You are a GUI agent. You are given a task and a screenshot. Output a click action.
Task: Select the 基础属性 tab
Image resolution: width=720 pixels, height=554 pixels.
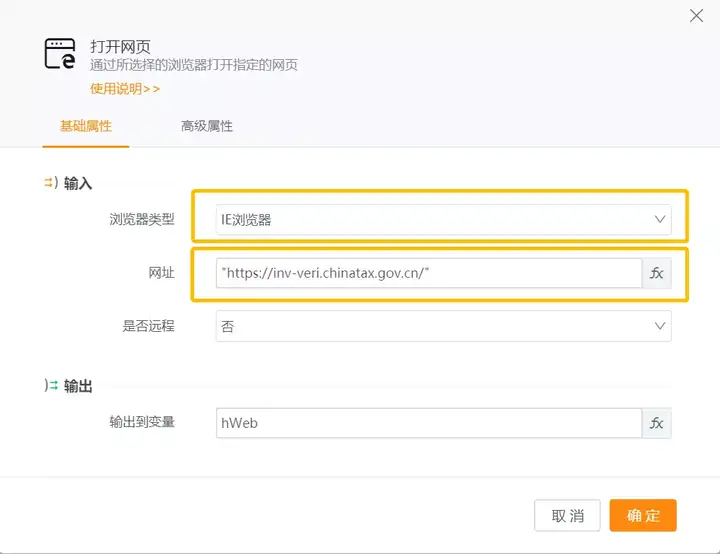(86, 126)
